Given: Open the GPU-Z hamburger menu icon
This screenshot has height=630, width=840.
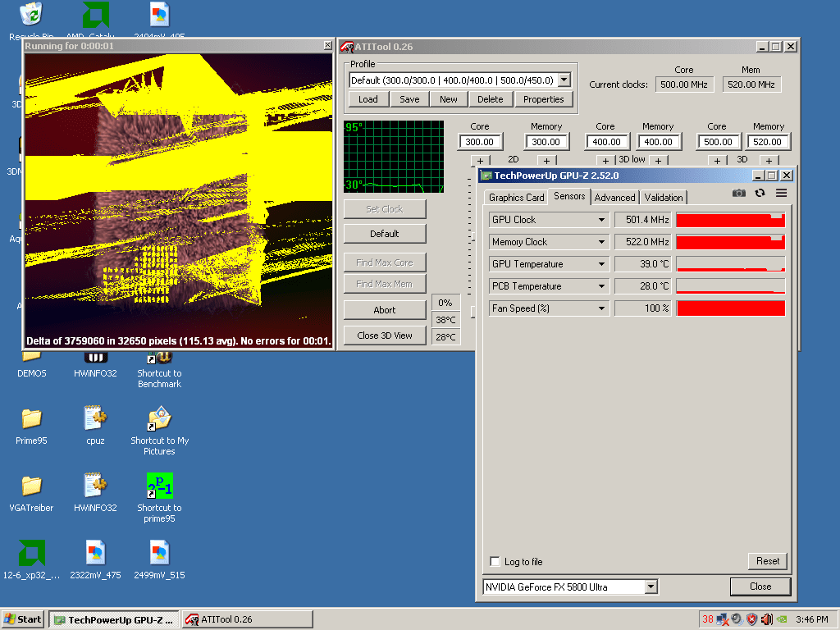Looking at the screenshot, I should tap(781, 193).
